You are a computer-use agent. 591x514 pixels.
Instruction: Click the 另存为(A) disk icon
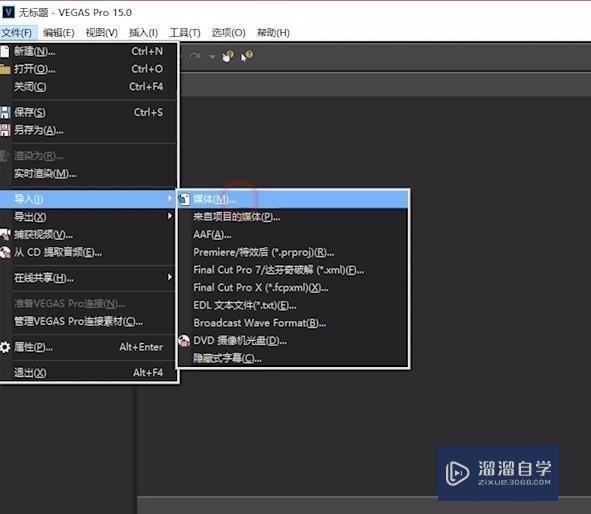pos(5,130)
